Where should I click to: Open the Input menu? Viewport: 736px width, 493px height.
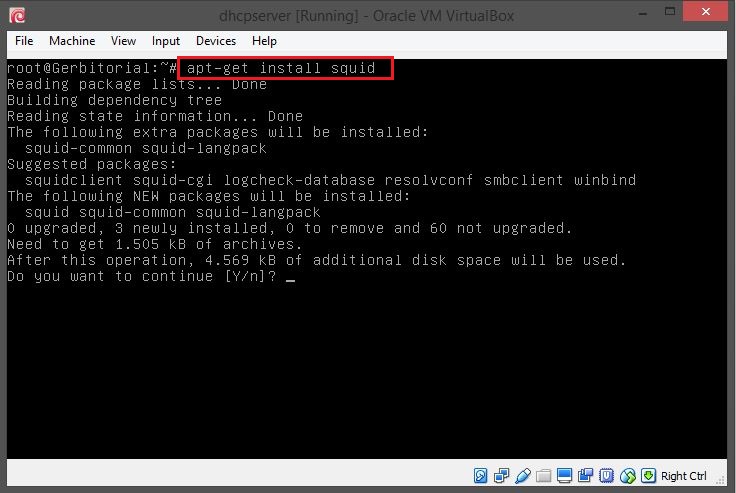[166, 41]
